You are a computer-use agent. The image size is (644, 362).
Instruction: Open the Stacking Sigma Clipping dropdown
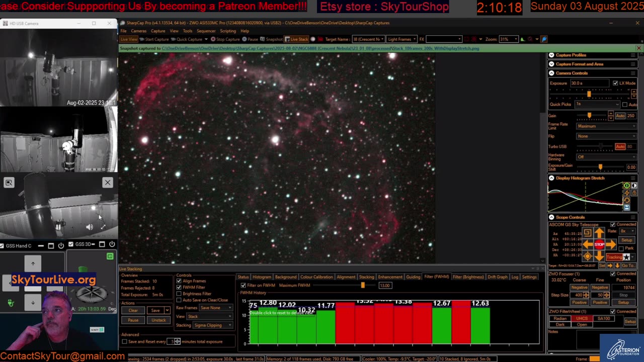pyautogui.click(x=213, y=325)
